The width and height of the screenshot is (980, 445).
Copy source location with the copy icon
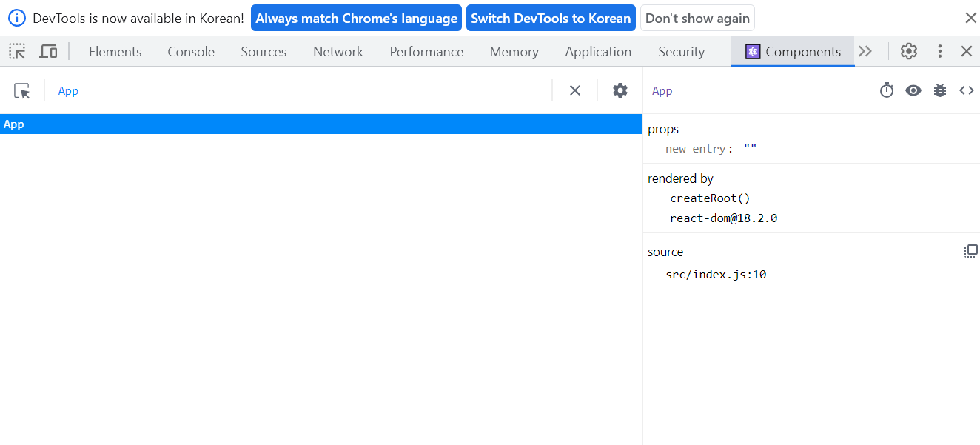click(970, 252)
